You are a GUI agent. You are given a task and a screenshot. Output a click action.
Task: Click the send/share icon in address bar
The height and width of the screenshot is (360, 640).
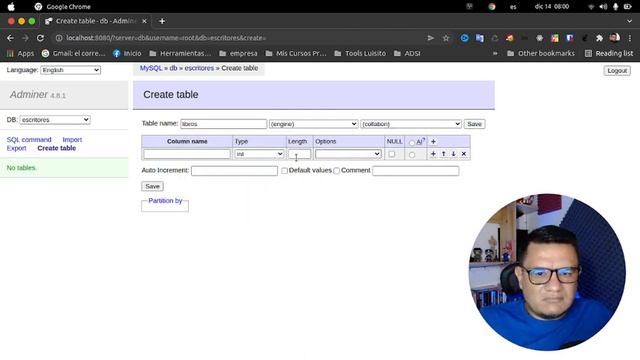click(x=430, y=38)
